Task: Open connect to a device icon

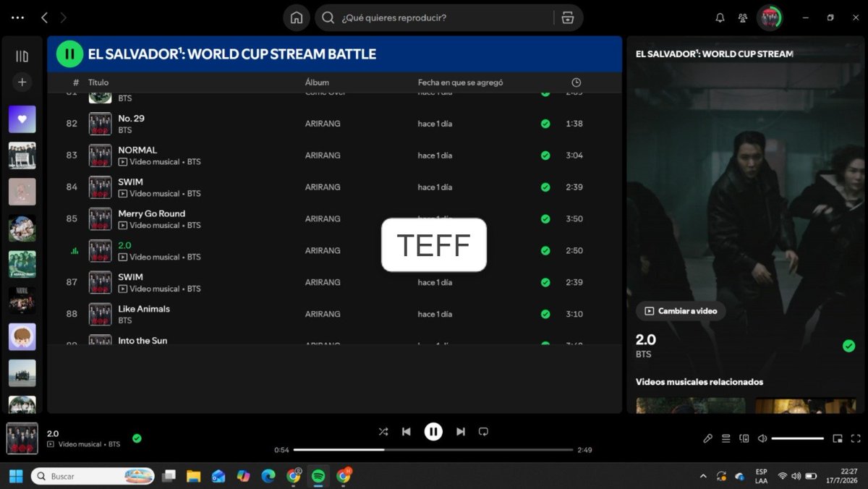Action: 744,438
